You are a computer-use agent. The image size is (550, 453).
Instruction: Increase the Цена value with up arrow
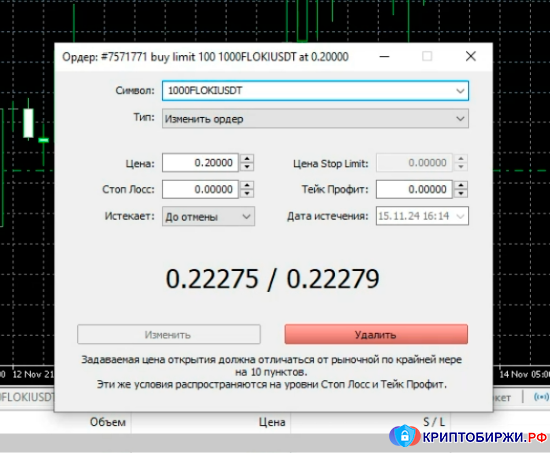pos(247,159)
